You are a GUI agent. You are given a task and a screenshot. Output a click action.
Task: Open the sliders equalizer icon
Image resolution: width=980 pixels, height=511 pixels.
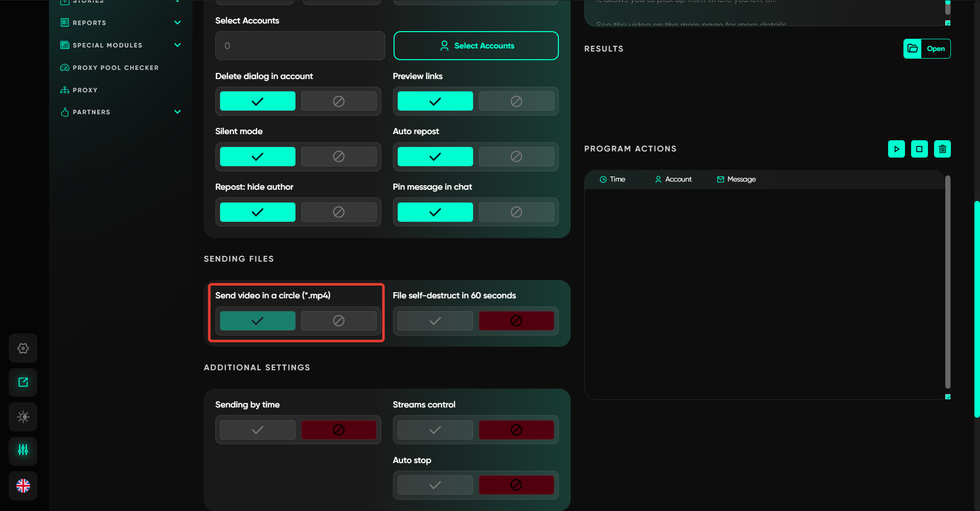point(23,450)
